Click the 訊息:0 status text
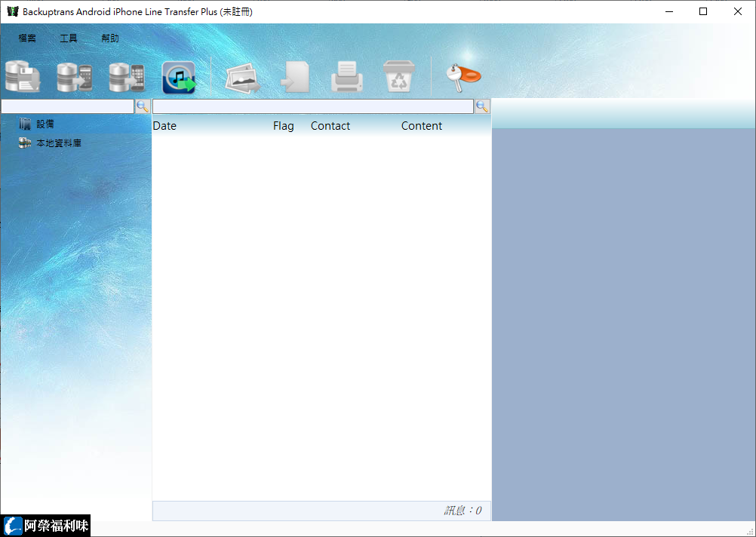756x537 pixels. [x=463, y=511]
